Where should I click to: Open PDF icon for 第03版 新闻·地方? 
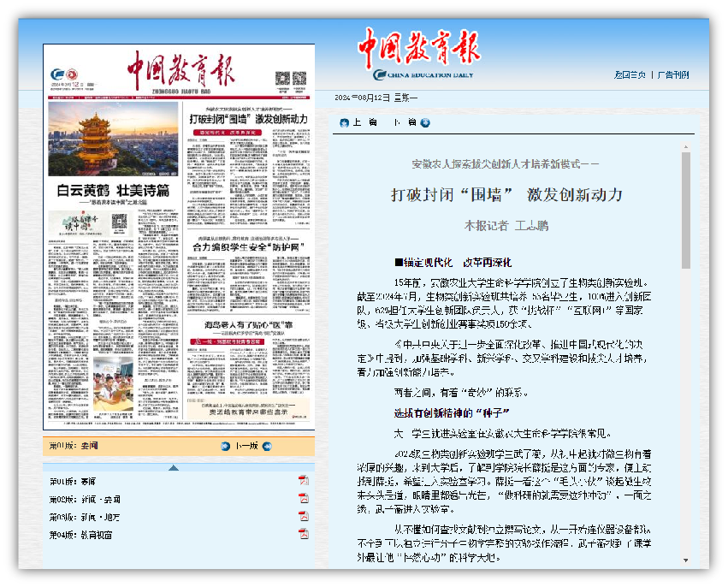[303, 517]
